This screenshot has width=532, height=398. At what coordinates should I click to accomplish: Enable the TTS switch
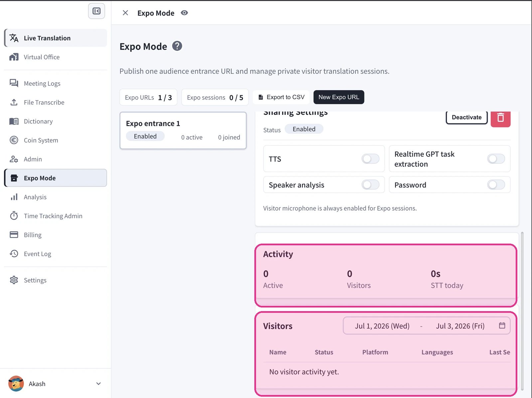click(x=370, y=159)
